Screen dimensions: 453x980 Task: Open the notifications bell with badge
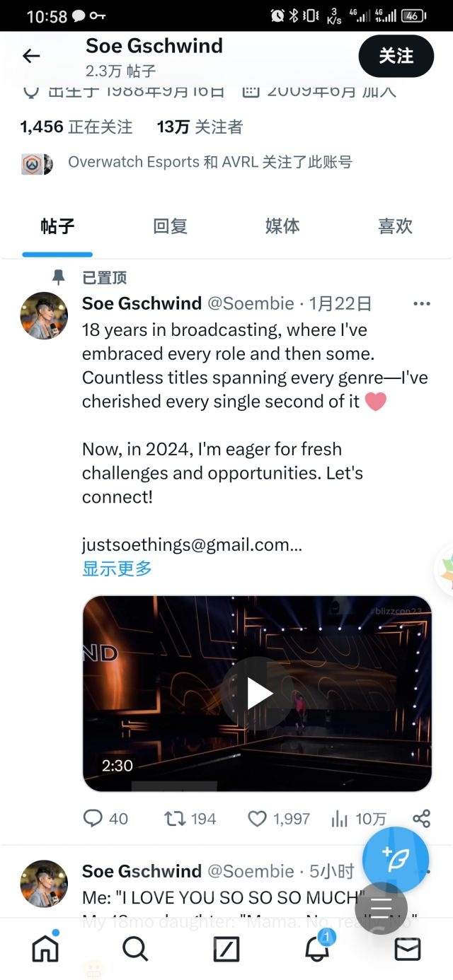316,950
